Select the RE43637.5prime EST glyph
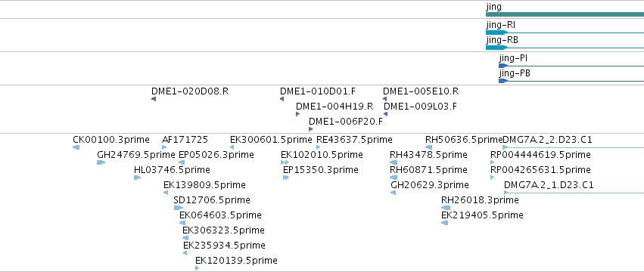This screenshot has width=644, height=272. tap(319, 147)
